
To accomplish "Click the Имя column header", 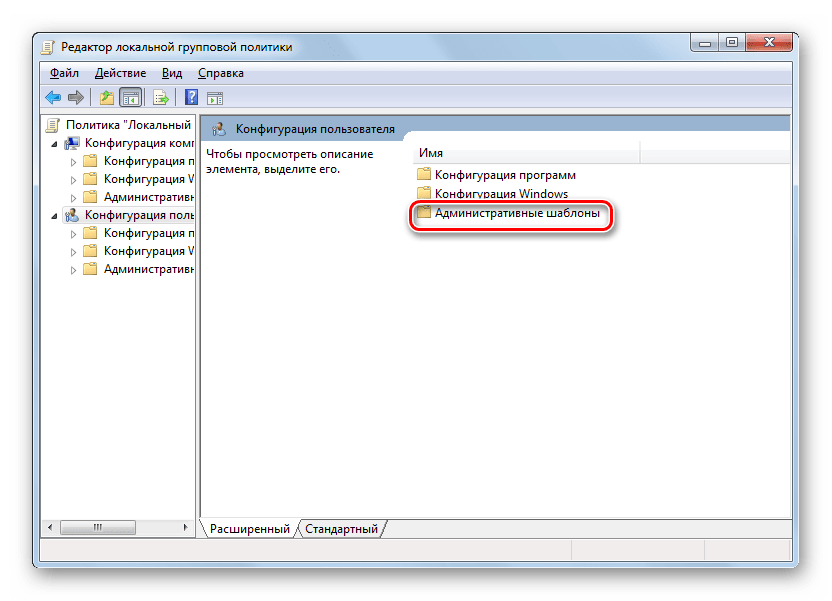I will pos(526,153).
